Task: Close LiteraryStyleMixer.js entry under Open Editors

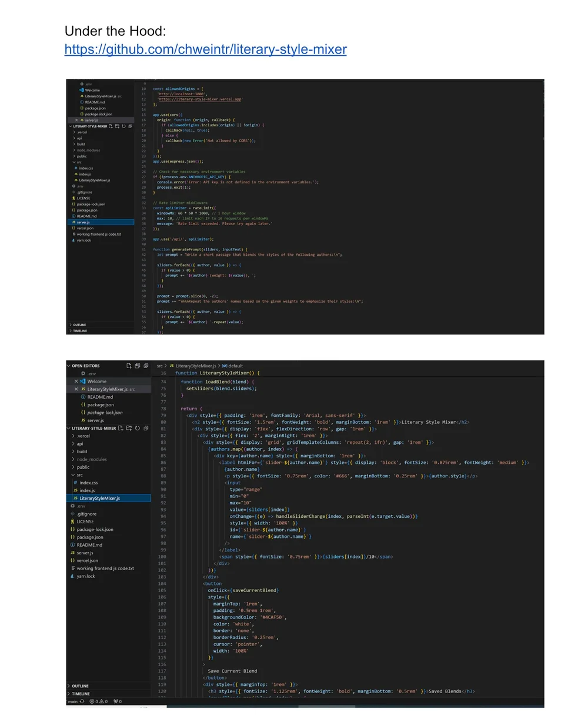Action: coord(76,389)
